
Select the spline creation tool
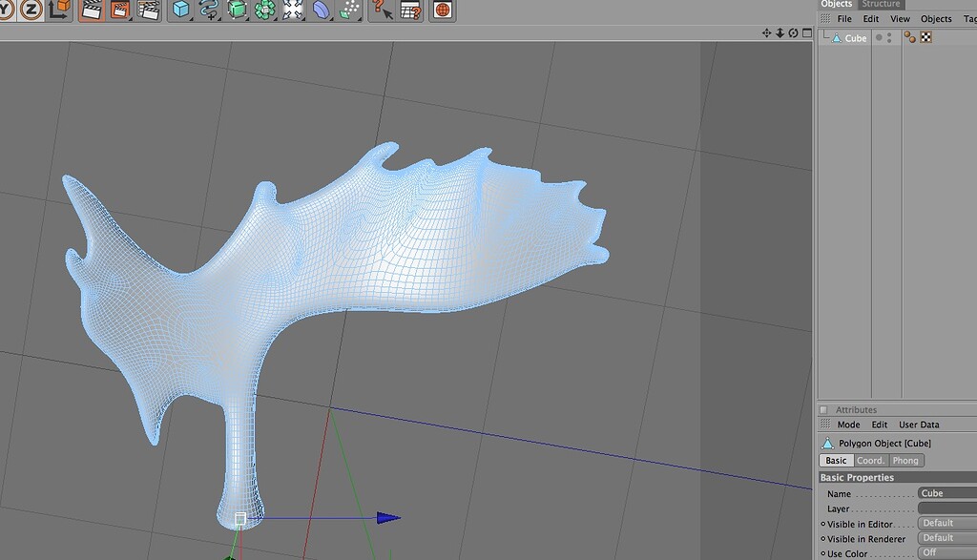click(206, 11)
